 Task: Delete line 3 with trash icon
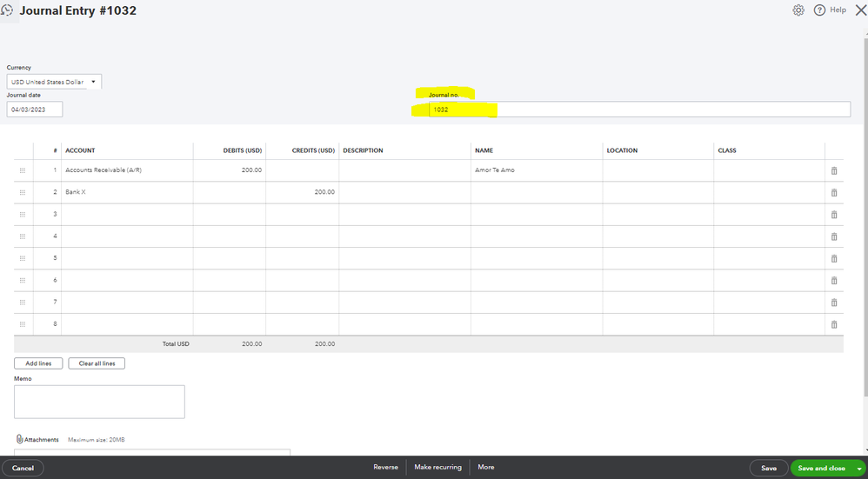tap(834, 215)
